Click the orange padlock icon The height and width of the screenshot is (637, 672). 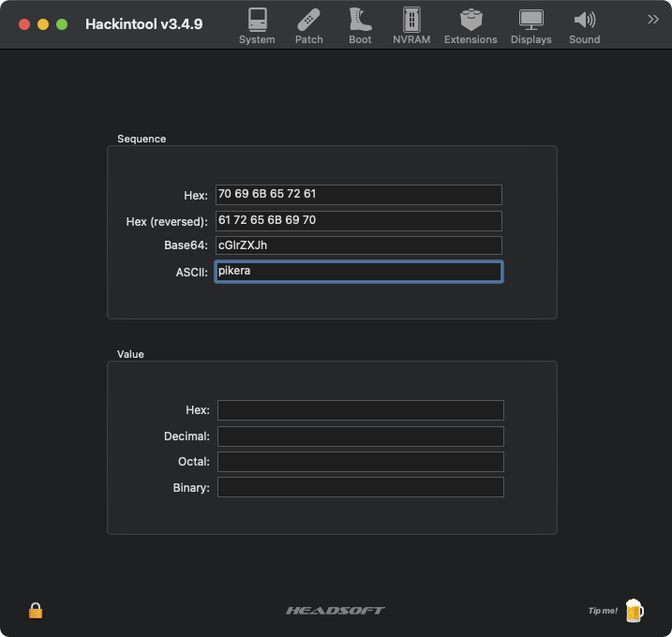tap(36, 611)
